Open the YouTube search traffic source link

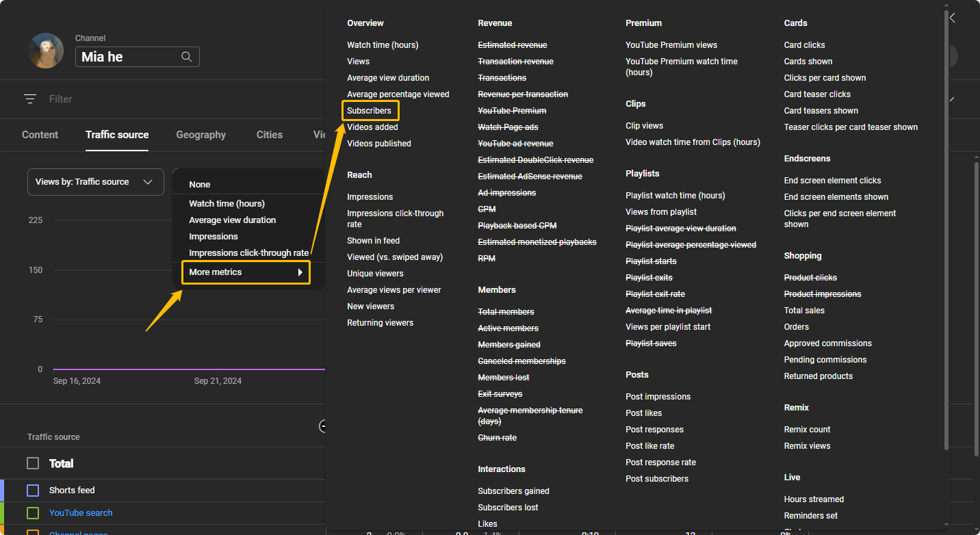81,513
